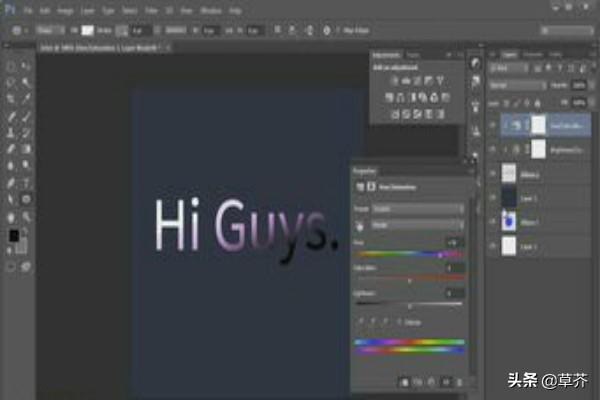Toggle visibility of bottom white layer
Screen dimensions: 600x400
coord(493,246)
